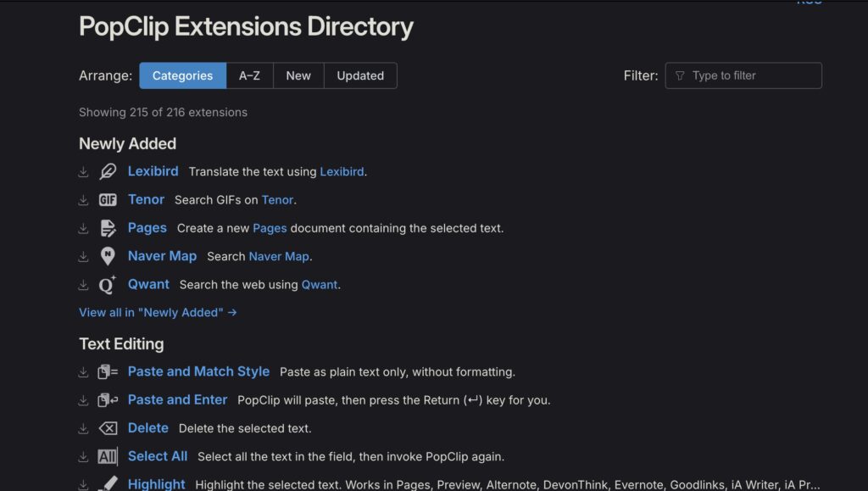This screenshot has width=868, height=491.
Task: Follow the Tenor link in description
Action: point(277,200)
